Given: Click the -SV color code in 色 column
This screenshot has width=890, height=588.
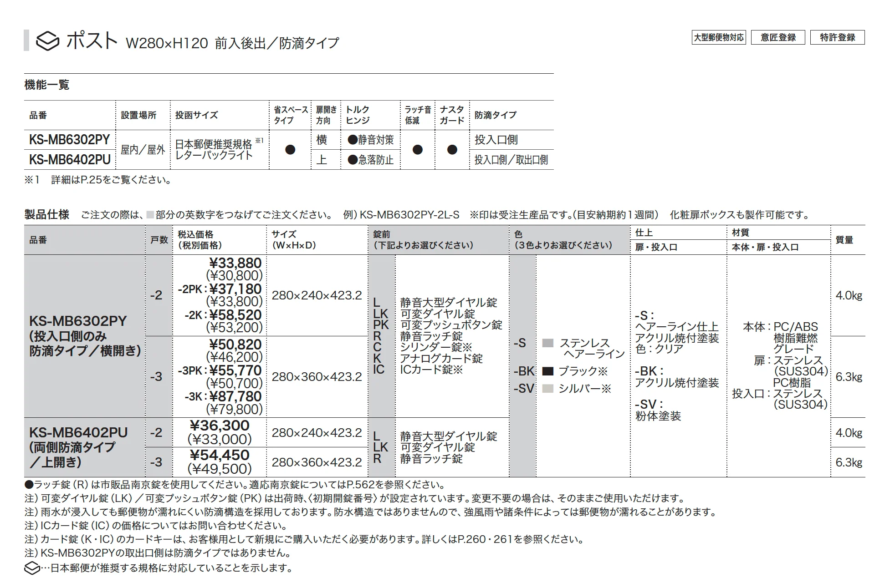Looking at the screenshot, I should 524,388.
